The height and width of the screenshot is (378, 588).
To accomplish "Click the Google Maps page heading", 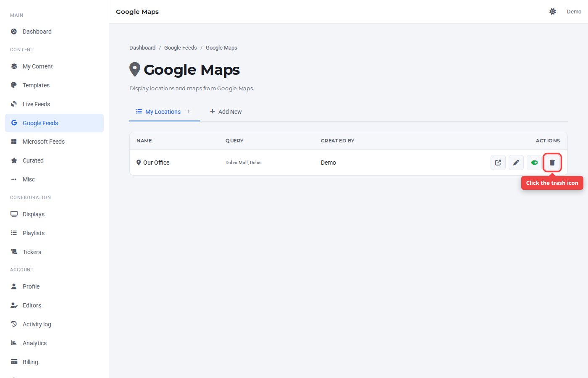I will point(192,70).
